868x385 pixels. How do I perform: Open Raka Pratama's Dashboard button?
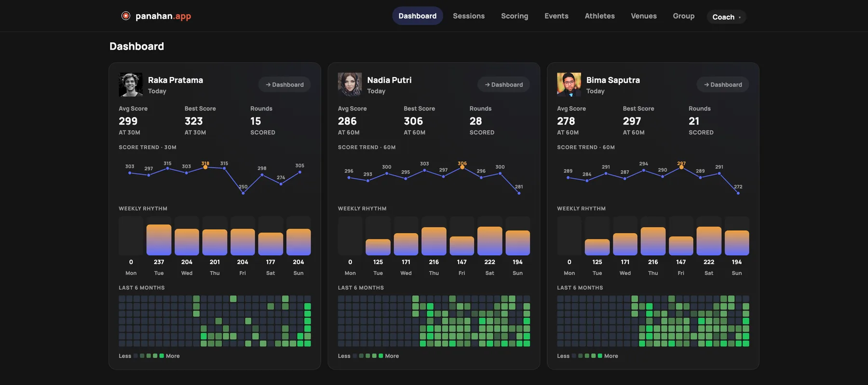click(285, 84)
